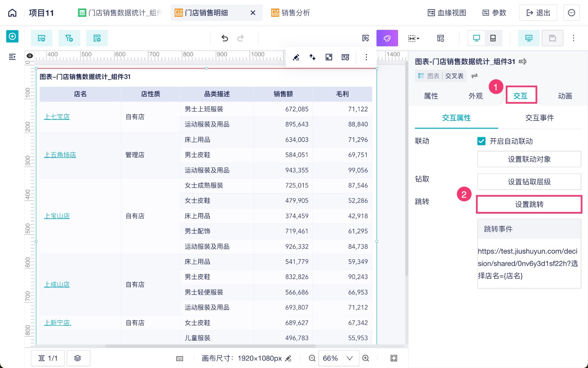The width and height of the screenshot is (588, 368).
Task: Click the 交叉表 chart type label
Action: (x=454, y=76)
